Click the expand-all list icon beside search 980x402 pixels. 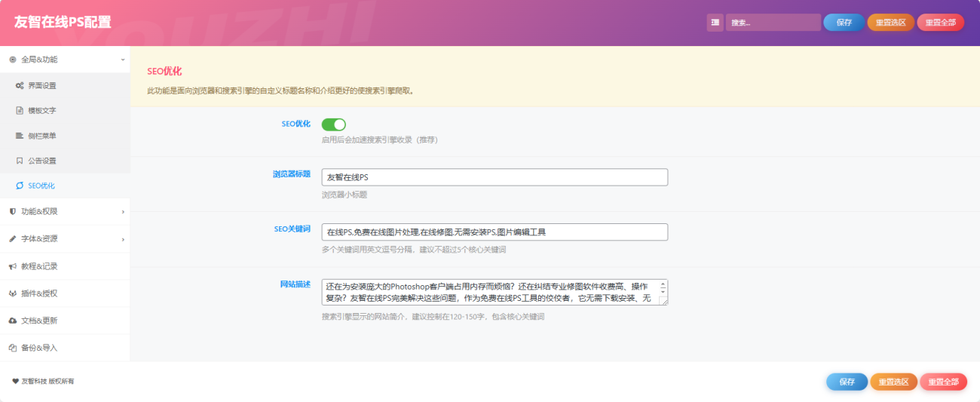[x=715, y=23]
